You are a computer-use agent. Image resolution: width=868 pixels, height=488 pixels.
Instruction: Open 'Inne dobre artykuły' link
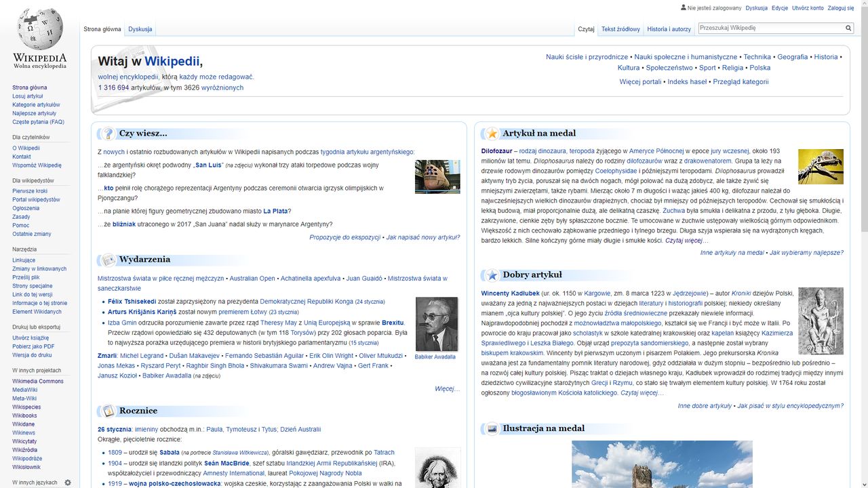click(x=705, y=406)
